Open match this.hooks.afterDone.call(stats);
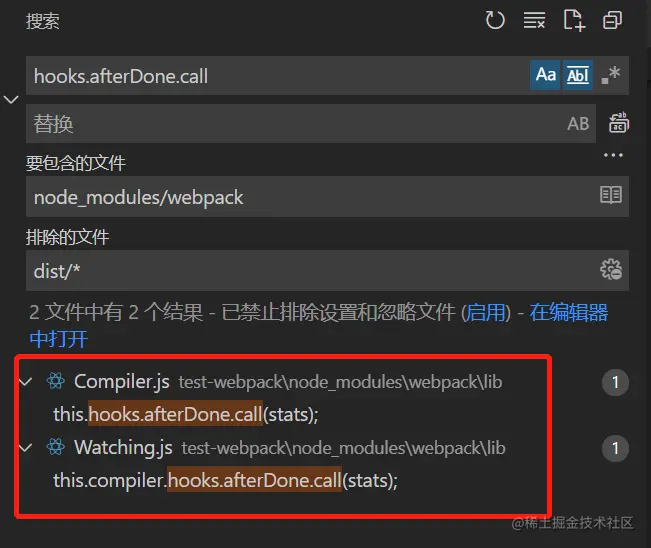The image size is (651, 548). click(x=186, y=414)
